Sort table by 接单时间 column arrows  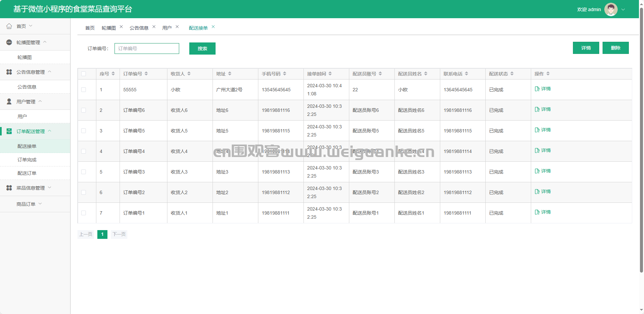[330, 74]
